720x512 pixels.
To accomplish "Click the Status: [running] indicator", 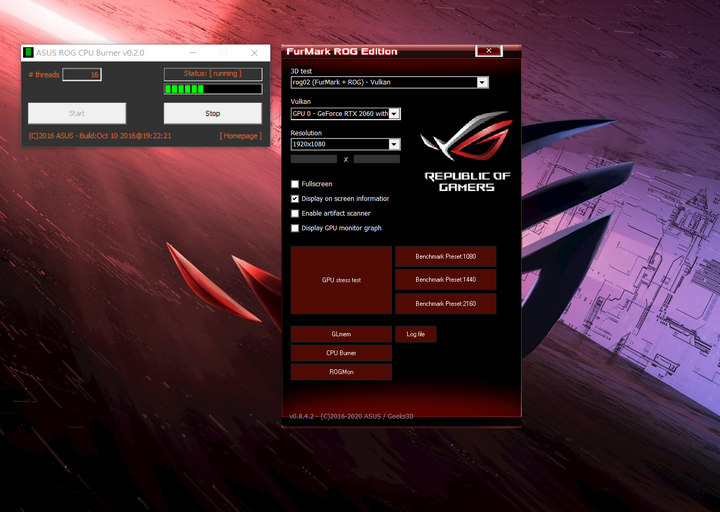I will 213,74.
